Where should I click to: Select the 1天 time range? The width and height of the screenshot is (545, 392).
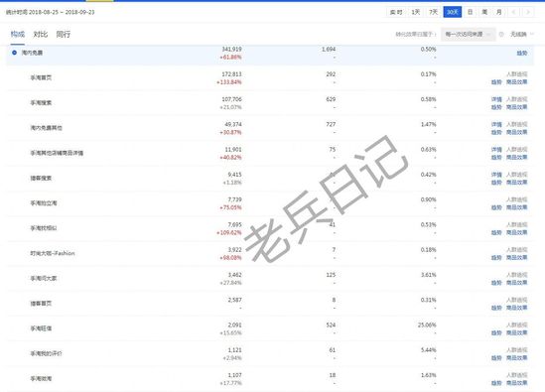point(416,12)
